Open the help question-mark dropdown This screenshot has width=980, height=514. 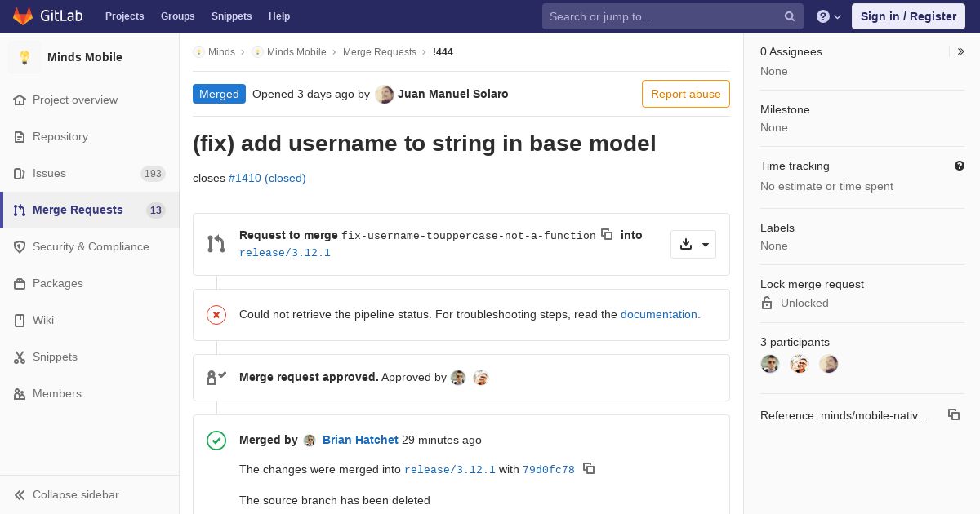[x=829, y=16]
